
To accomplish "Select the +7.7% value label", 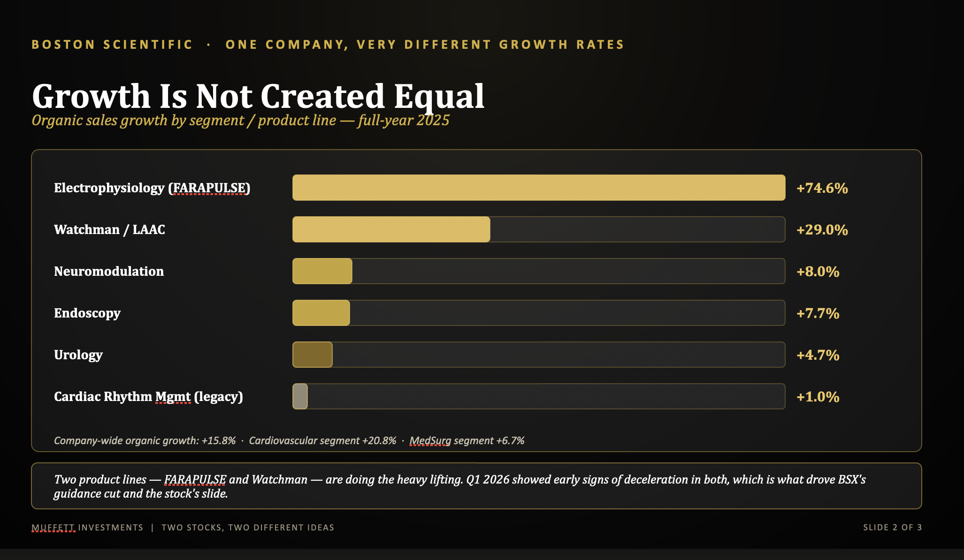I will coord(818,313).
